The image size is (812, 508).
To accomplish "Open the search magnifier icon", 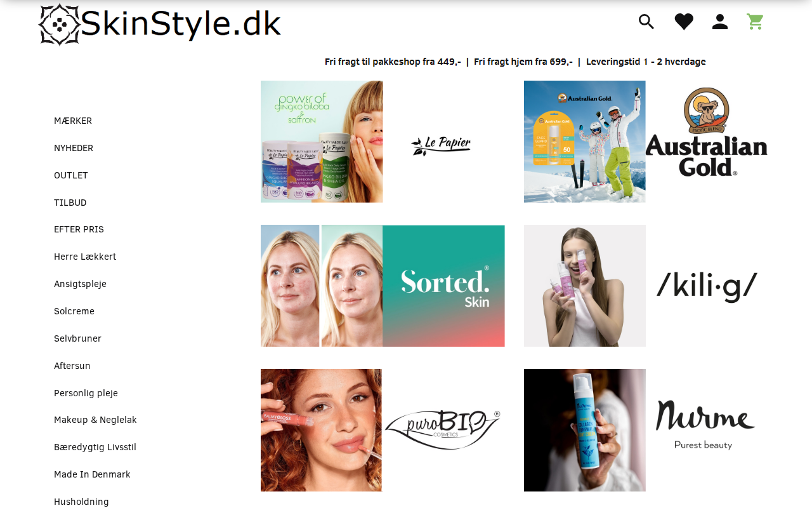I will pos(646,22).
